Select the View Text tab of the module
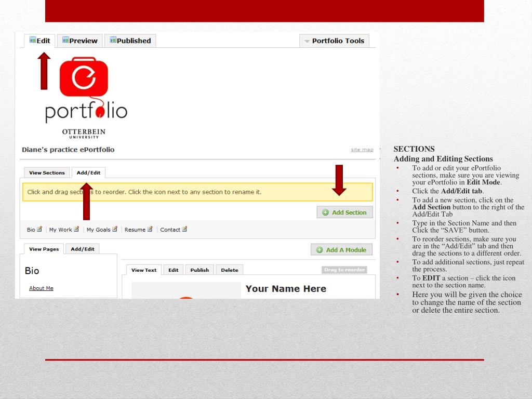 144,270
